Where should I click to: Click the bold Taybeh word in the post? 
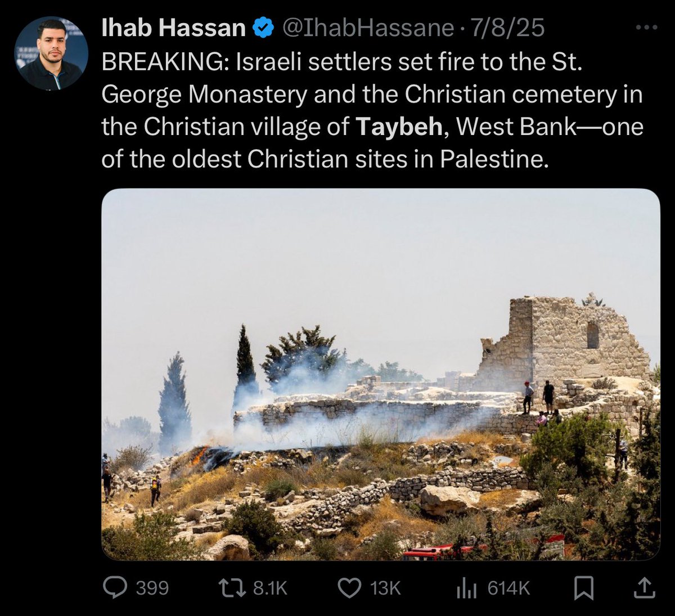pos(399,127)
